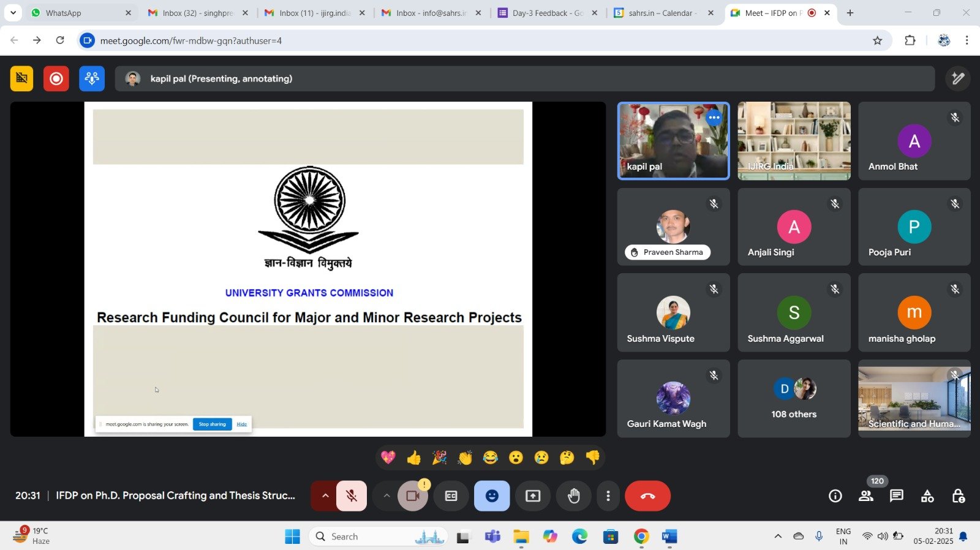Open meeting details info icon
980x550 pixels.
(x=835, y=496)
